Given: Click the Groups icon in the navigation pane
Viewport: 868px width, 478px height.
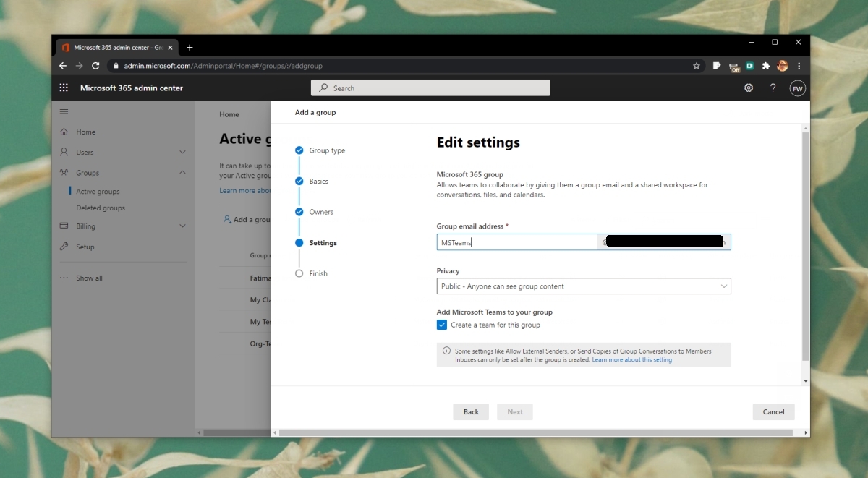Looking at the screenshot, I should [x=66, y=172].
